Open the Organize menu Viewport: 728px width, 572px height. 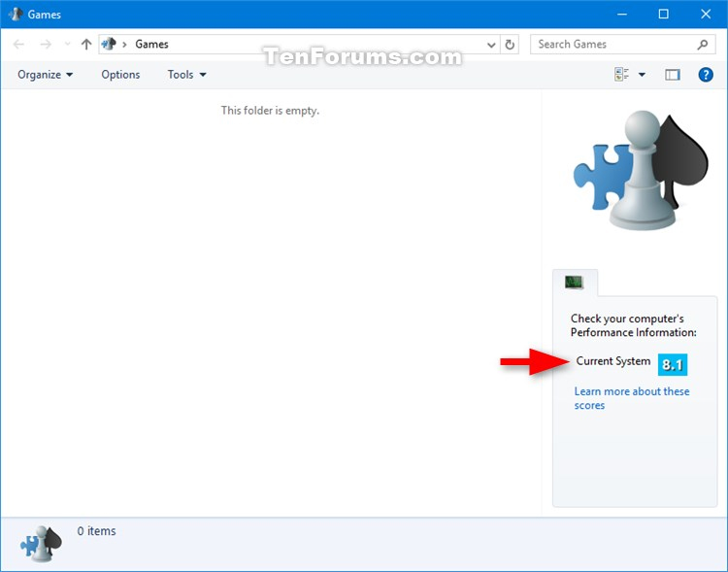pyautogui.click(x=45, y=75)
